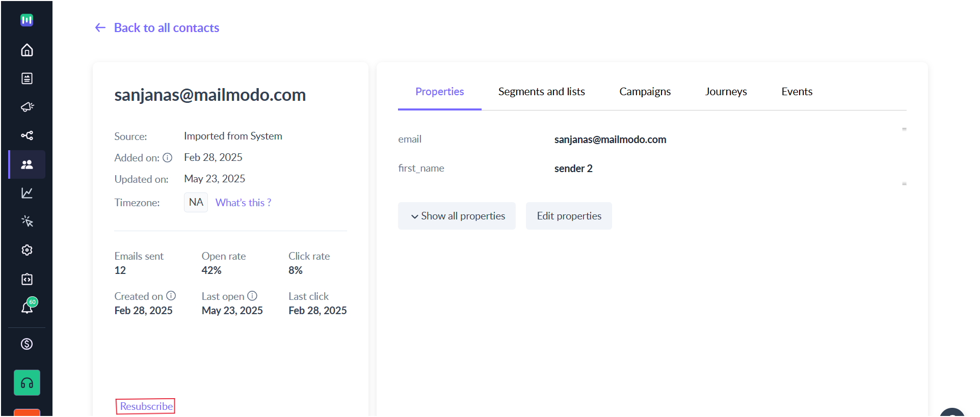Go back to all contacts
Viewport: 980px width, 417px height.
click(x=157, y=27)
